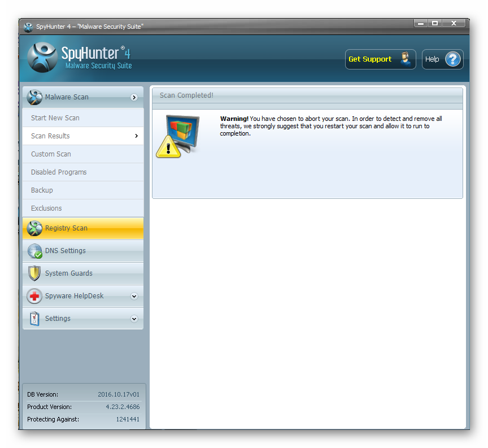Click the Malware Scan magnifier icon
488x448 pixels.
click(34, 97)
